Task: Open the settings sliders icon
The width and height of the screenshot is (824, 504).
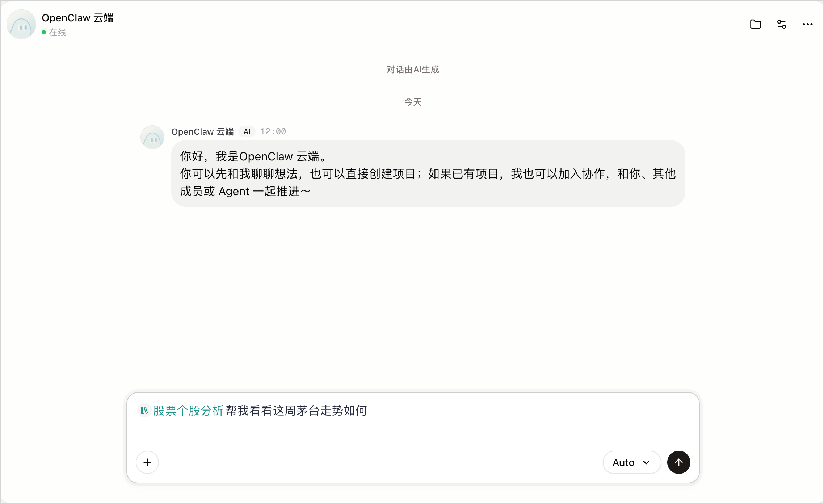Action: coord(781,24)
